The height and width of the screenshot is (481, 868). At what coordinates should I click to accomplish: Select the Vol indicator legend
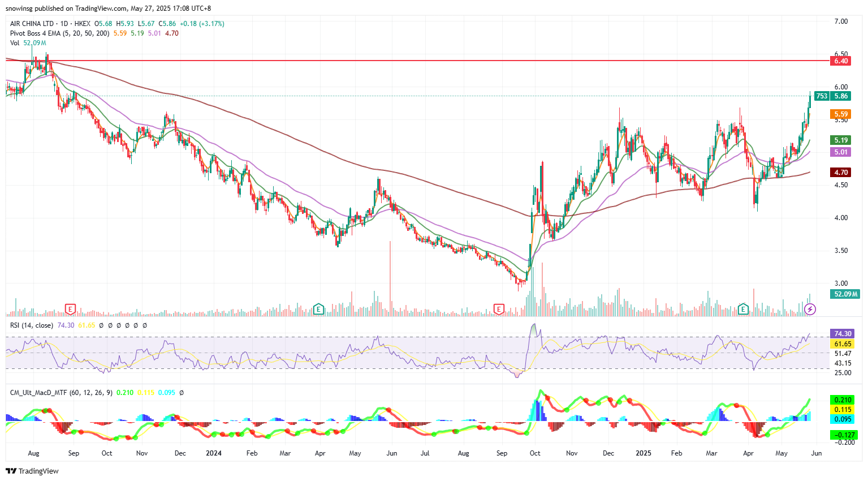(x=15, y=43)
